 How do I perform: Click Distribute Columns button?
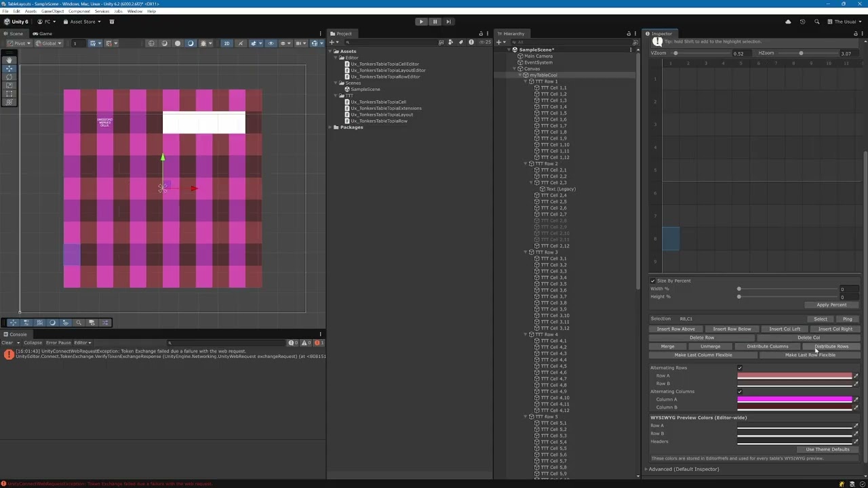768,346
